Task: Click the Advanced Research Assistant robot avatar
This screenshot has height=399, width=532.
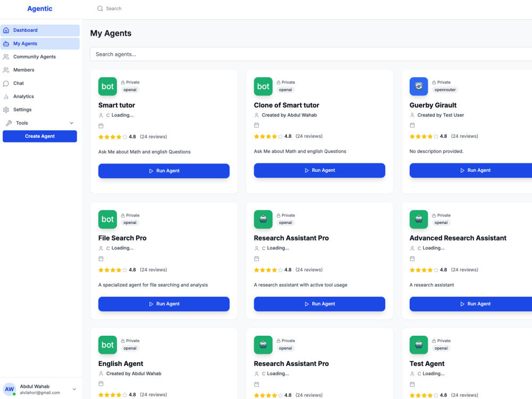Action: coord(419,220)
